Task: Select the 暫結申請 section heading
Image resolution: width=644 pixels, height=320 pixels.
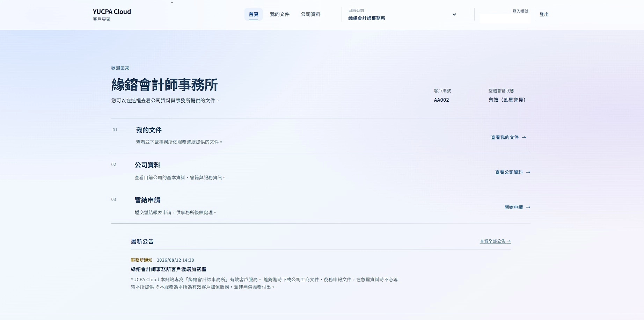Action: coord(147,200)
